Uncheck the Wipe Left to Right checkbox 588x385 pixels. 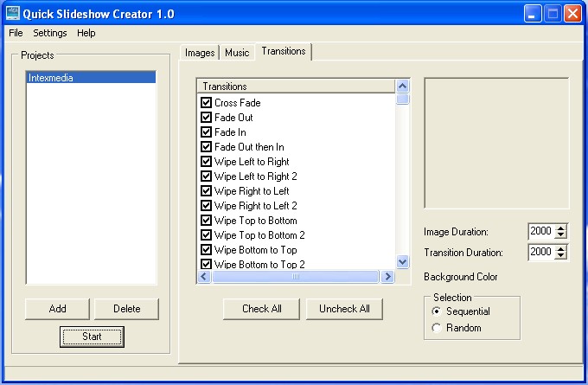click(206, 162)
